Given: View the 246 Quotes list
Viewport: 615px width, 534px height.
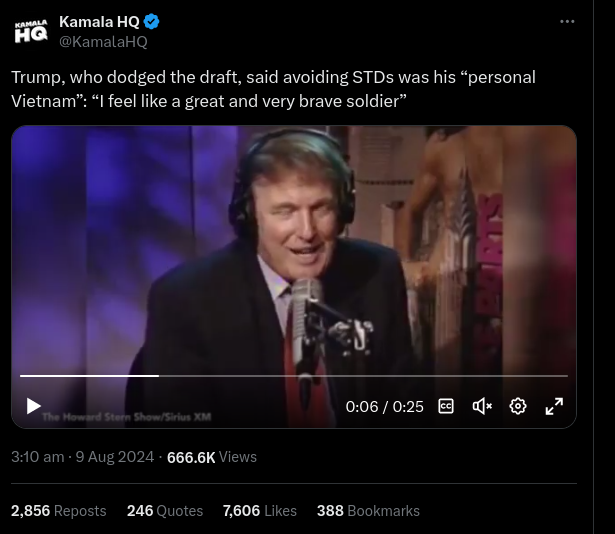Looking at the screenshot, I should click(x=165, y=510).
